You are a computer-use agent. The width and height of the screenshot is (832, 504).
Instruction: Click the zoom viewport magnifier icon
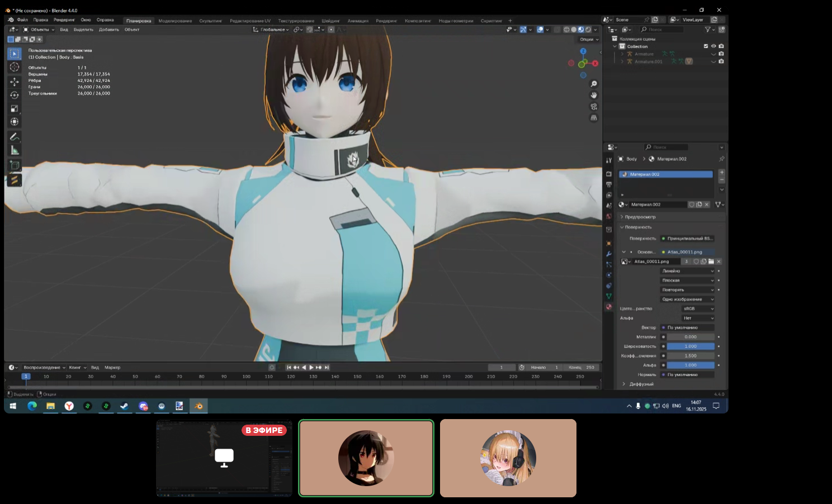pos(594,84)
